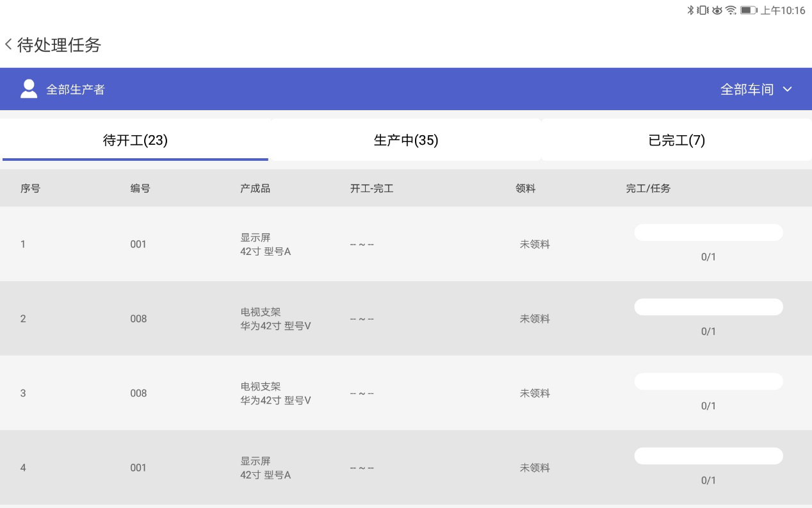This screenshot has height=508, width=812.
Task: Tap the vibrate mode status icon
Action: click(x=702, y=10)
